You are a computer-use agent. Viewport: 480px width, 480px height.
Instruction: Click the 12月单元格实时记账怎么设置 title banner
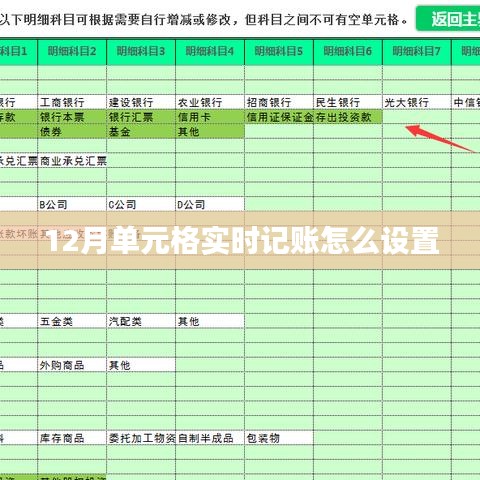pyautogui.click(x=240, y=240)
